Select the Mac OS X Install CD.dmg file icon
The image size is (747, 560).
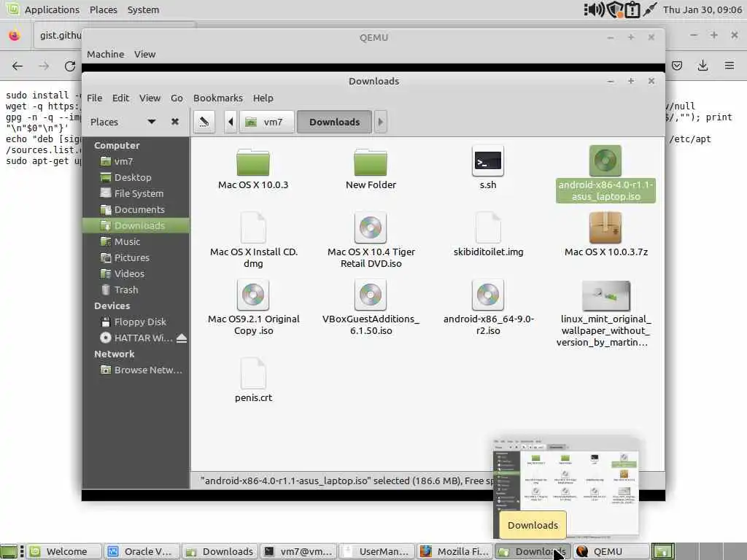[253, 227]
